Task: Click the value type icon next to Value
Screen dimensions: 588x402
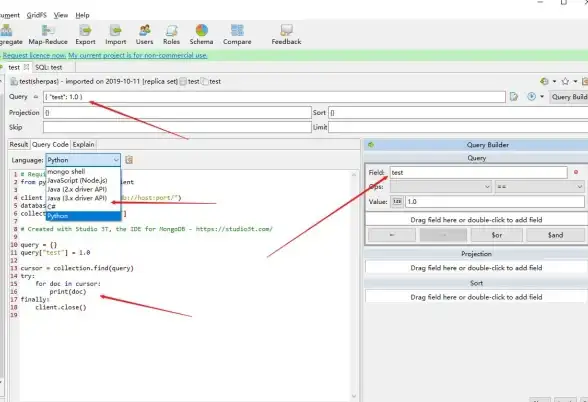Action: [x=397, y=201]
